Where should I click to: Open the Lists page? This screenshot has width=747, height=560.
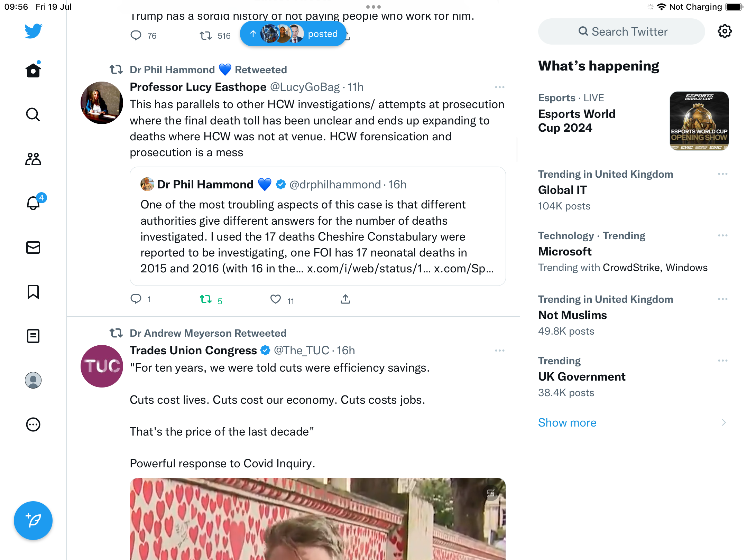33,336
